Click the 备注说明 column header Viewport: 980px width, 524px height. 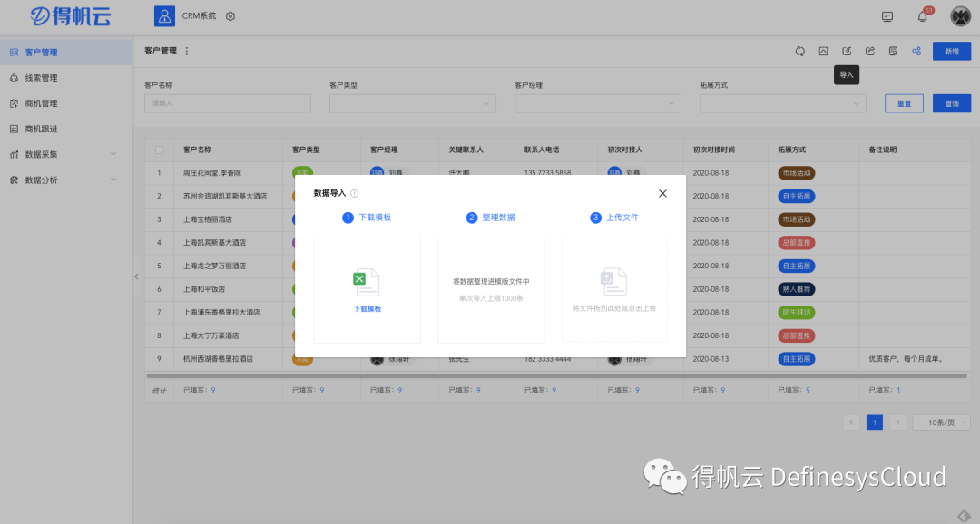882,150
